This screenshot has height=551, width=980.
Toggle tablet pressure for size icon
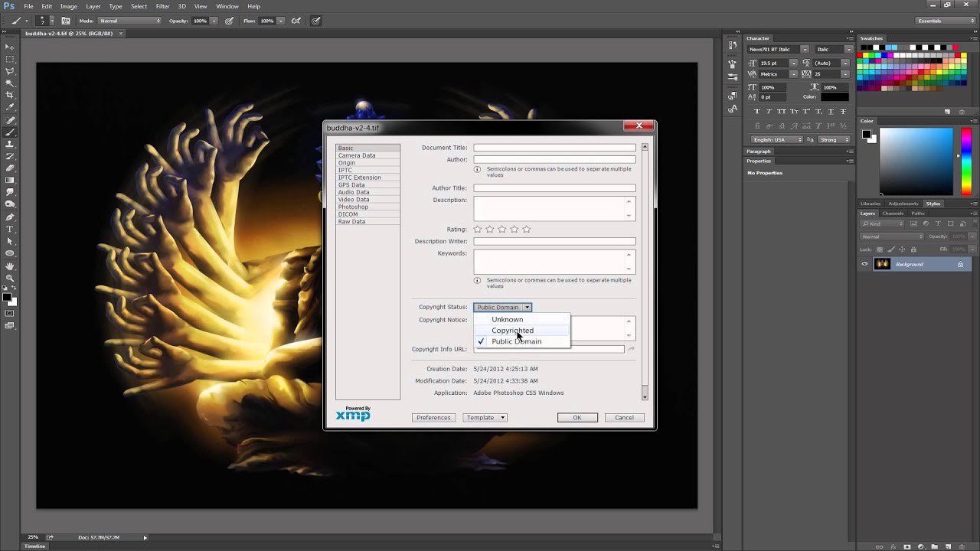click(x=315, y=21)
